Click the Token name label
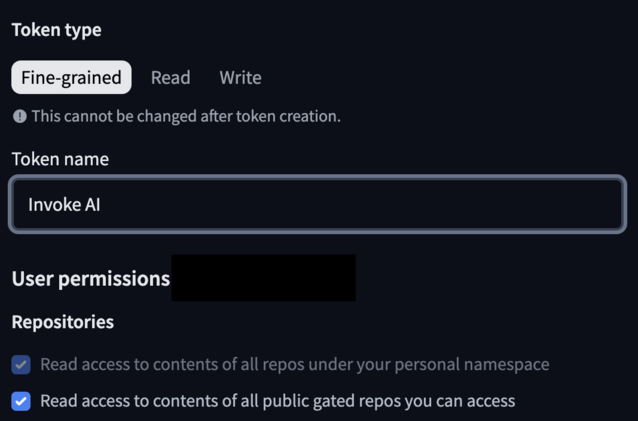 coord(60,159)
